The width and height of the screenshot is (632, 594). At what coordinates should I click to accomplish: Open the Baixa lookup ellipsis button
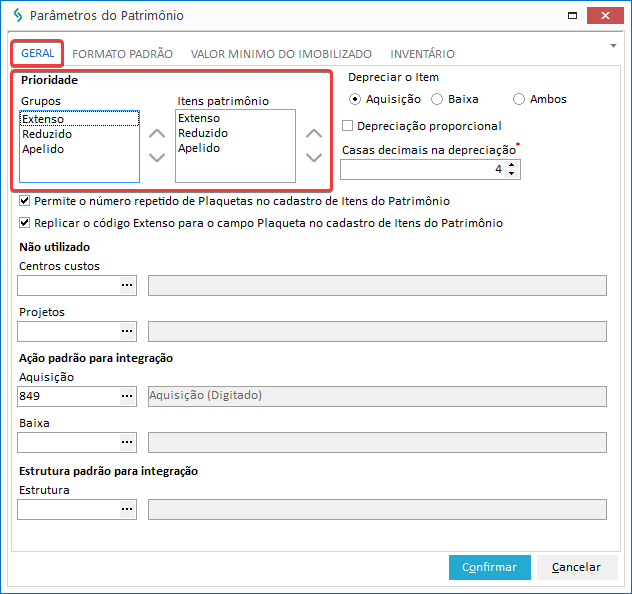tap(126, 442)
